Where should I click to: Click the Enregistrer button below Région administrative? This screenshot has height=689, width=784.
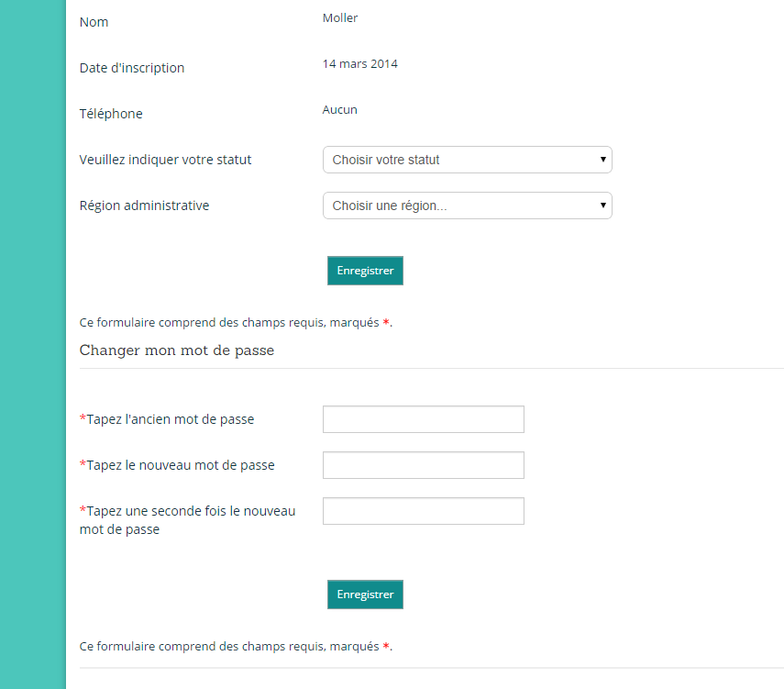pos(365,271)
